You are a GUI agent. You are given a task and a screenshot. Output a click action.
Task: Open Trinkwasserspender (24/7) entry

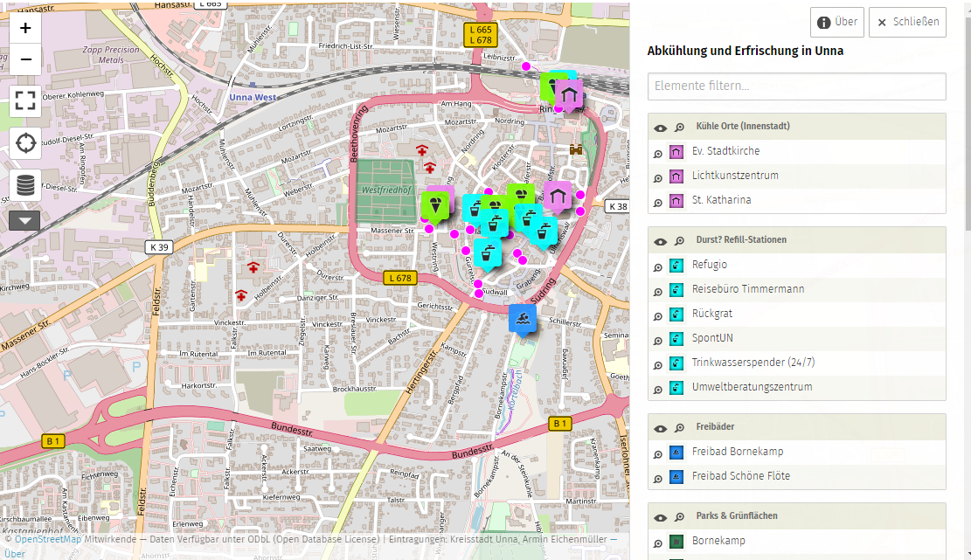(753, 363)
